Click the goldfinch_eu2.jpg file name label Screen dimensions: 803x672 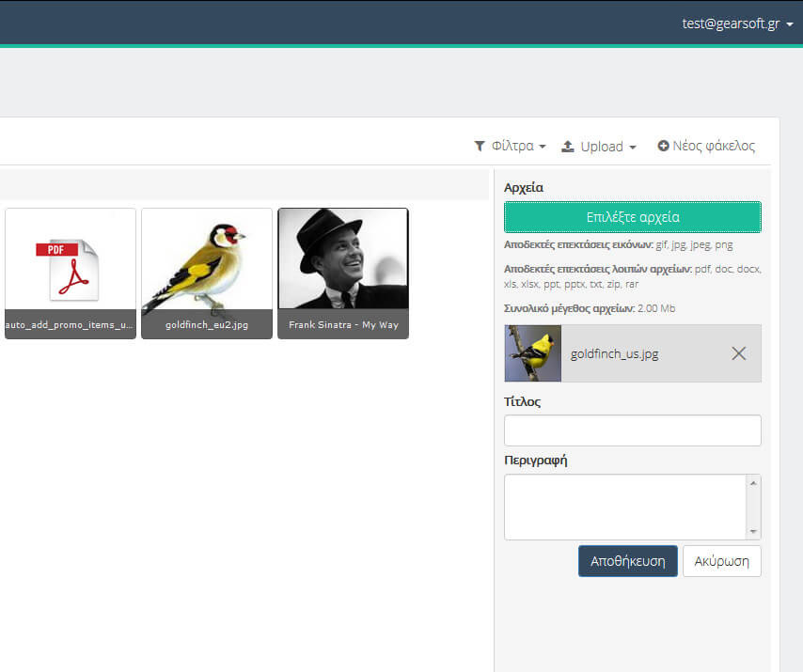pos(207,324)
